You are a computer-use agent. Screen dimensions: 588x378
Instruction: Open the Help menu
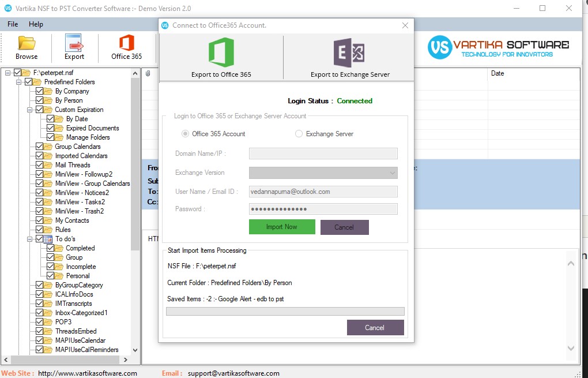pos(36,24)
